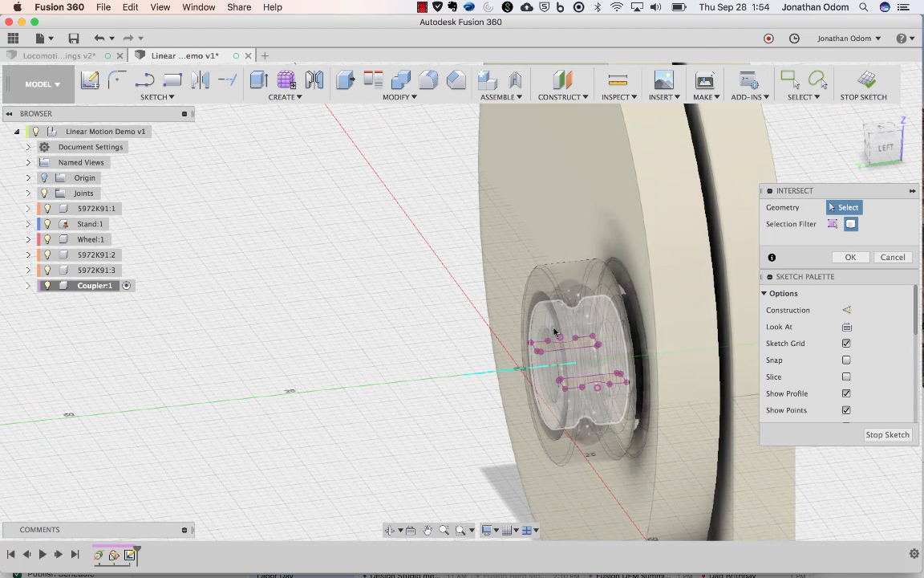This screenshot has width=924, height=578.
Task: Open the Window menu in menu bar
Action: click(x=198, y=7)
